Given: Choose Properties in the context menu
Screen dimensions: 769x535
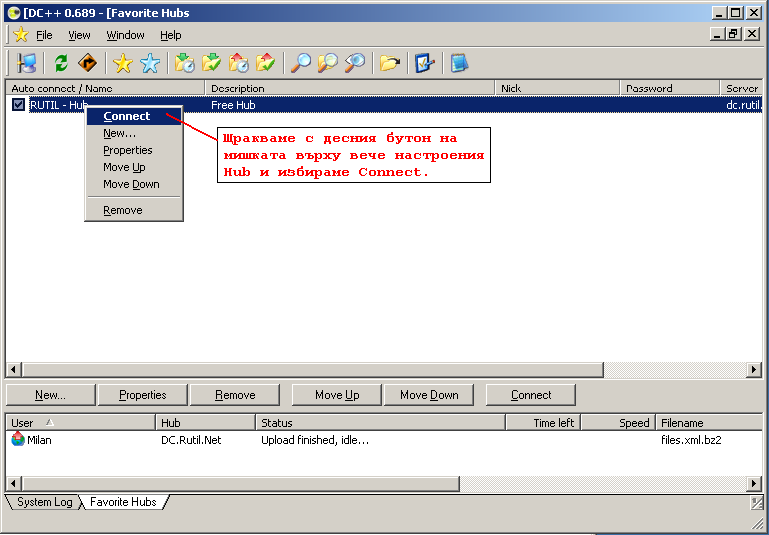Looking at the screenshot, I should (x=134, y=150).
